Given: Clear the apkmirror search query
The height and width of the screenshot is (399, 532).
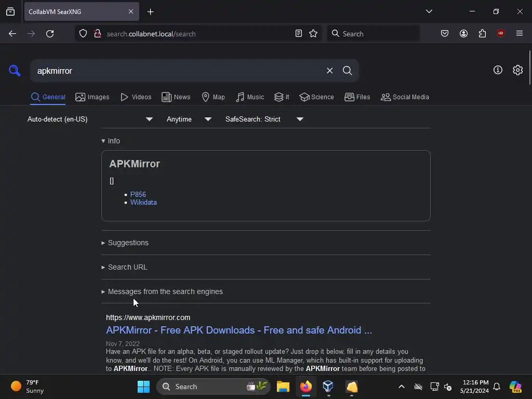Looking at the screenshot, I should pos(329,71).
